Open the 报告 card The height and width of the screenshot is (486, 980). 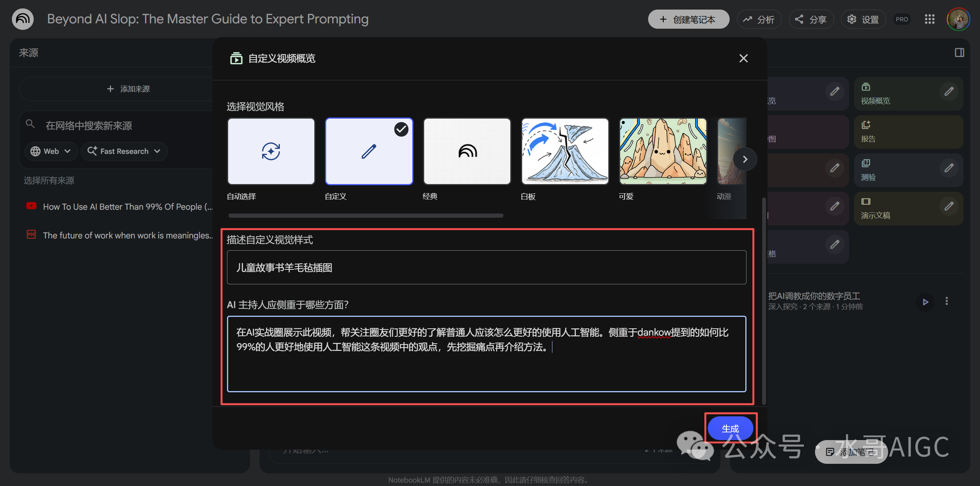(908, 132)
